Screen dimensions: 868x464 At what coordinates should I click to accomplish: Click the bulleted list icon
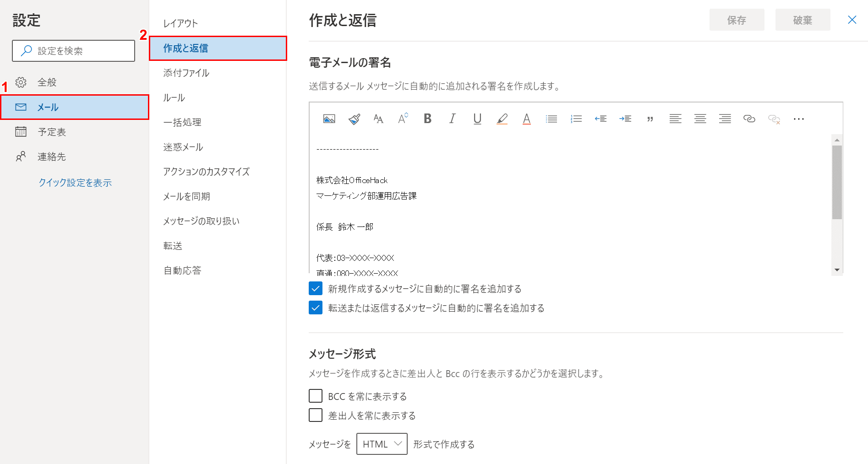551,119
